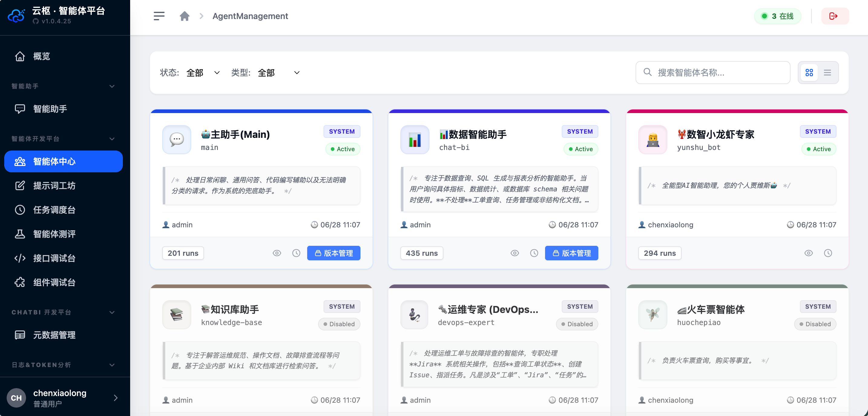Open 元数据管理 menu item
The image size is (868, 416).
[x=63, y=335]
